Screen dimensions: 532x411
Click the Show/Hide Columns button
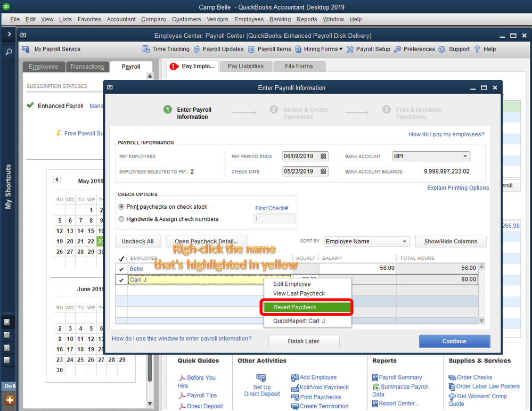point(451,242)
